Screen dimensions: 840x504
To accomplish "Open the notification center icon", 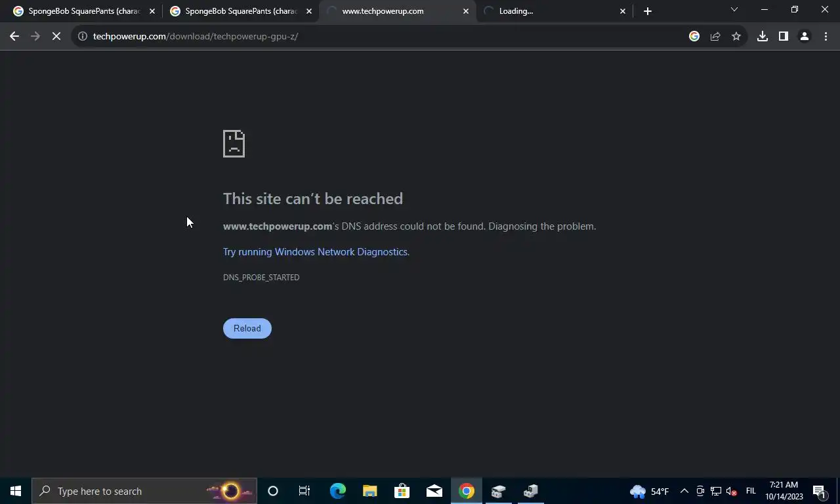I will pyautogui.click(x=820, y=491).
